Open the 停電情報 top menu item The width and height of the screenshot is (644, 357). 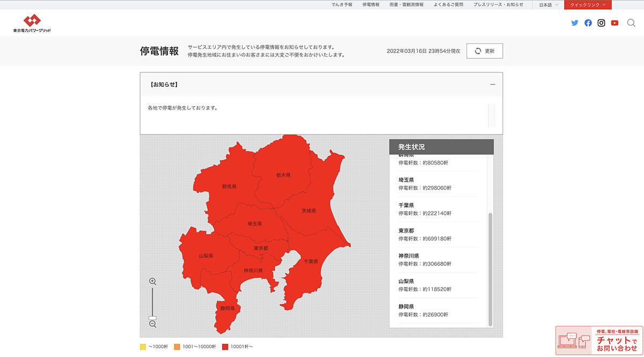371,4
